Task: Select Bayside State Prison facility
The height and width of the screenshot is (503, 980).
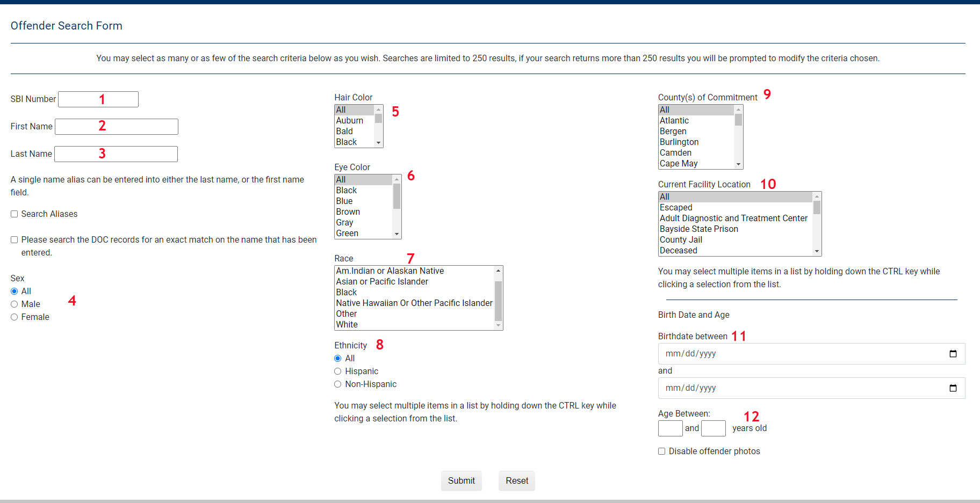Action: click(698, 229)
